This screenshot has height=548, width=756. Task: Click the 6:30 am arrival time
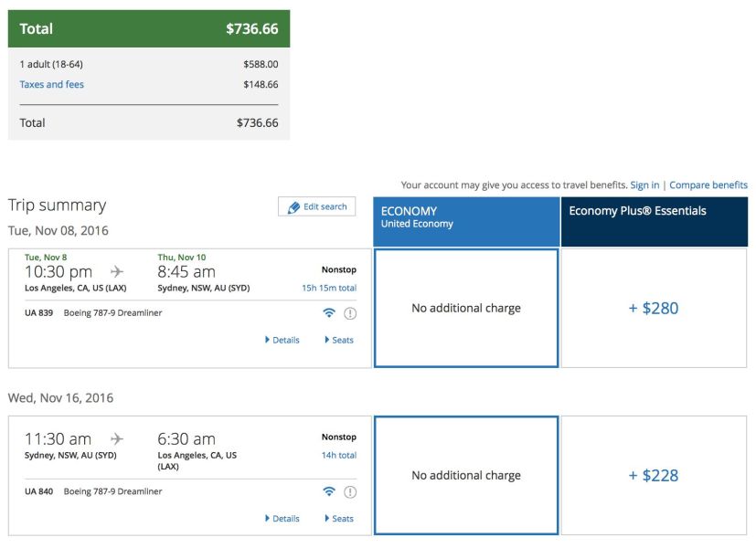pyautogui.click(x=186, y=439)
